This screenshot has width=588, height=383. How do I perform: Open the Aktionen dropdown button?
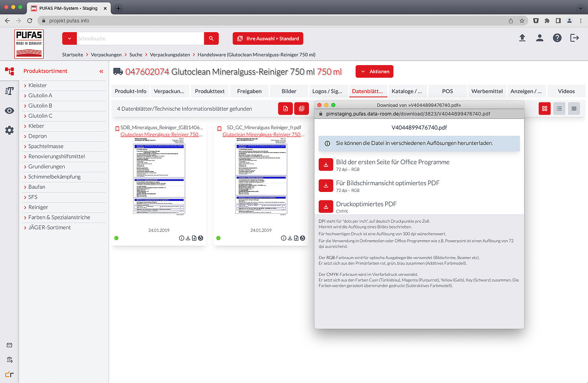coord(374,71)
